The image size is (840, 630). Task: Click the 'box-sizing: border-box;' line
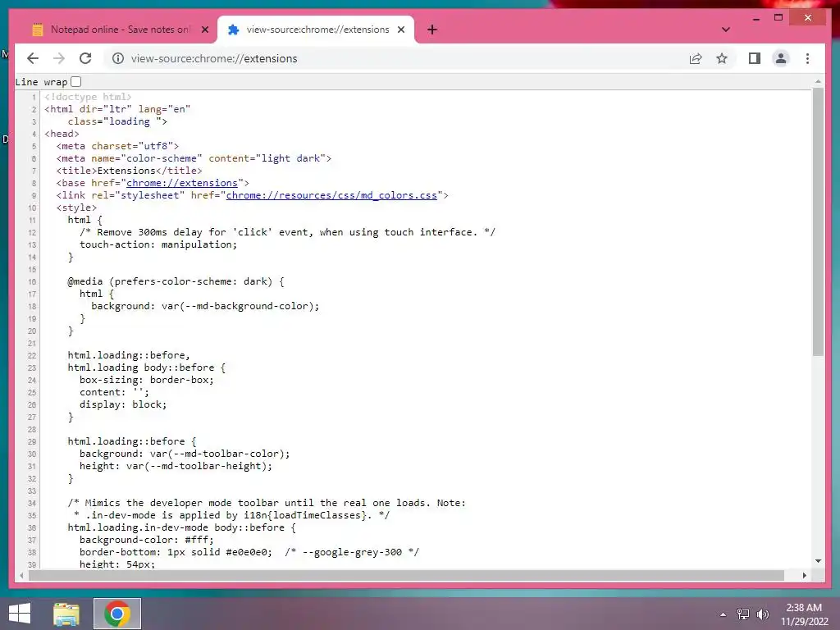tap(146, 380)
